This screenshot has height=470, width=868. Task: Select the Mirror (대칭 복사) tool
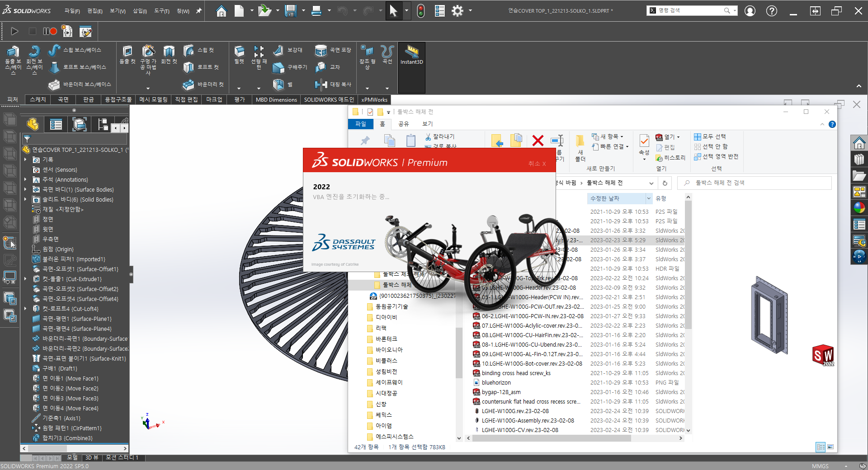(x=333, y=84)
